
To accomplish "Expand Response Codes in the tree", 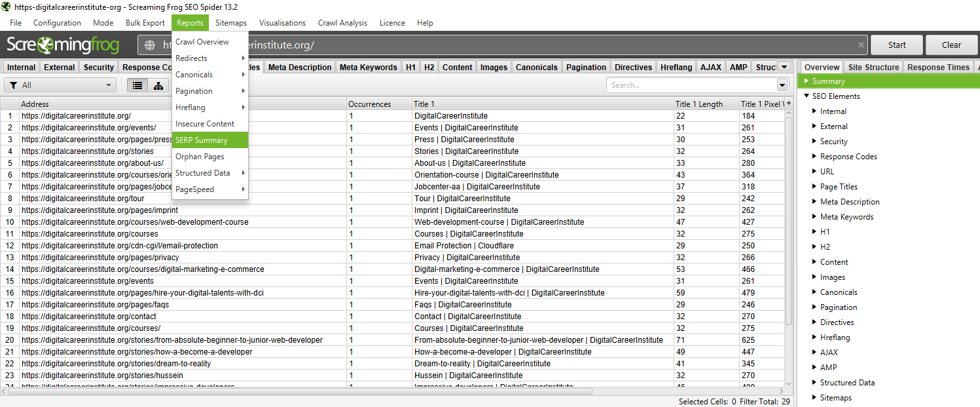I will coord(814,157).
